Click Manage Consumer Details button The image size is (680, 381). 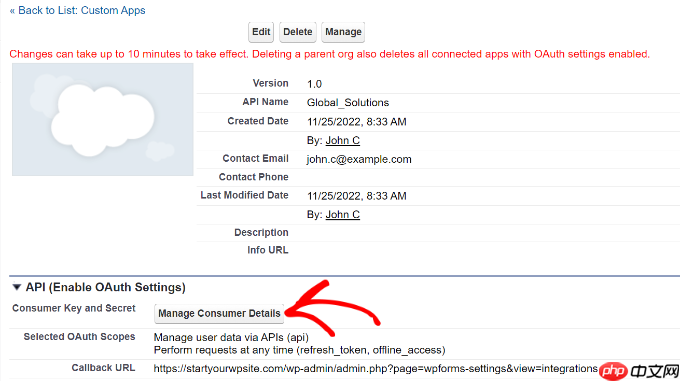point(219,313)
